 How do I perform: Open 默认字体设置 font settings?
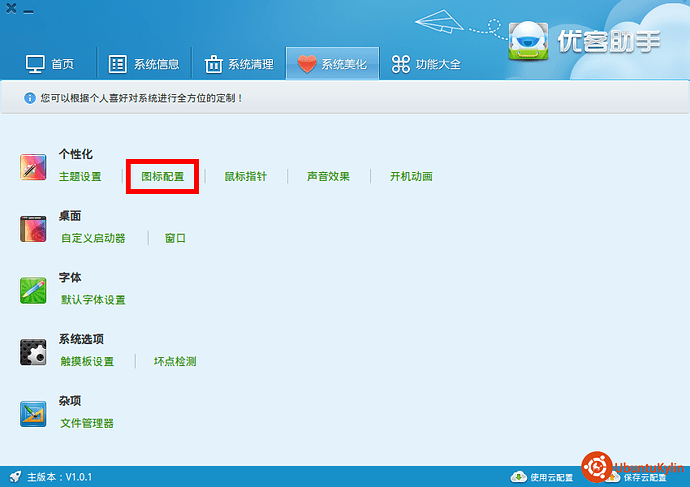point(93,300)
